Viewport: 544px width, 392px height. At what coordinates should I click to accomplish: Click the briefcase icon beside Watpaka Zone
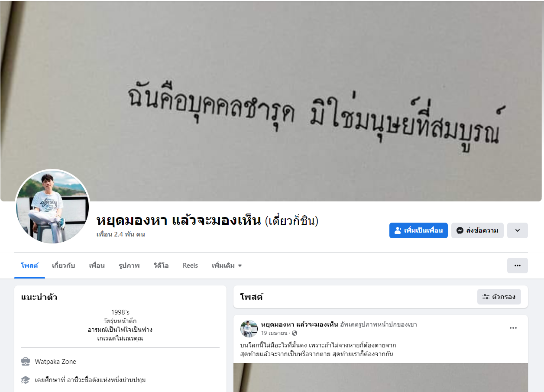coord(26,361)
